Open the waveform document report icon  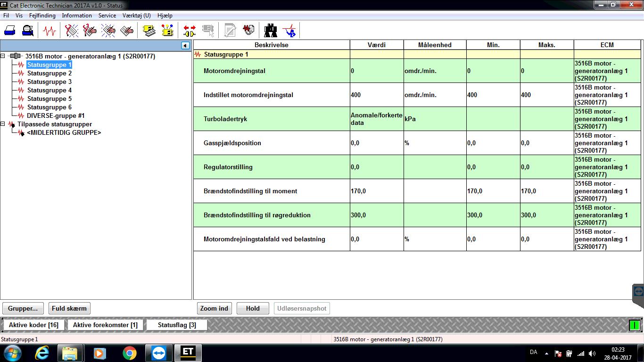248,31
